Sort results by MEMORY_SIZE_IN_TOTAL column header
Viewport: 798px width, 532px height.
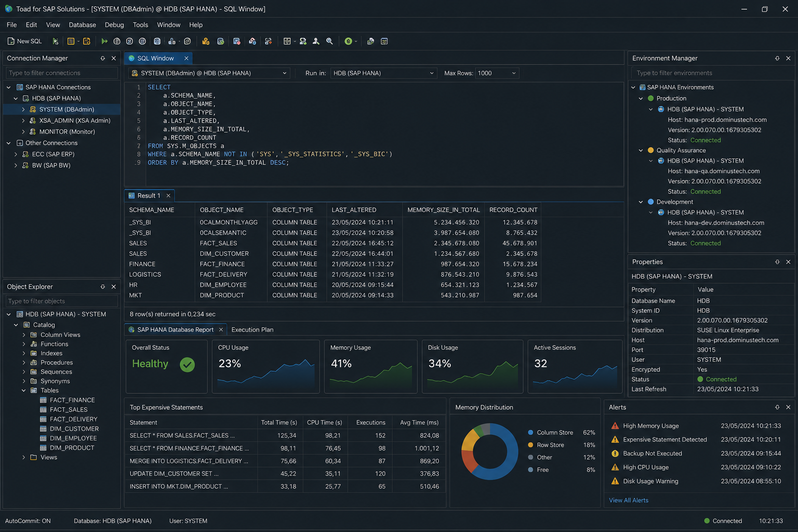tap(443, 210)
